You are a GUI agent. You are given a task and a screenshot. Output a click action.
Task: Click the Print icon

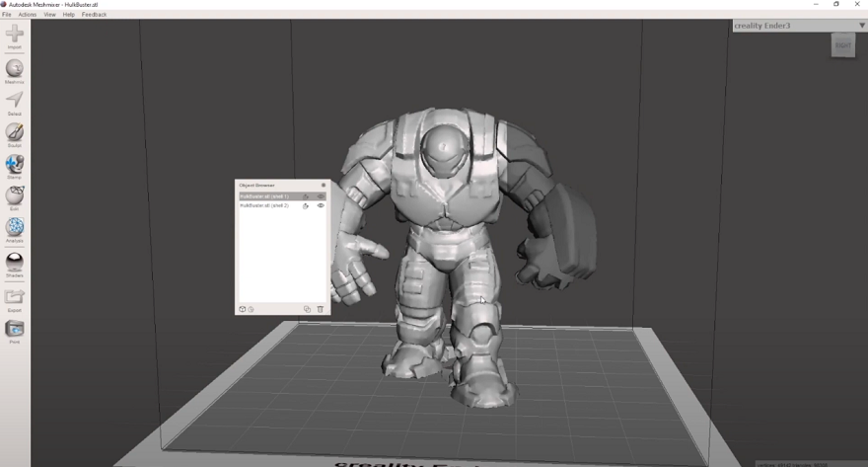pyautogui.click(x=15, y=329)
